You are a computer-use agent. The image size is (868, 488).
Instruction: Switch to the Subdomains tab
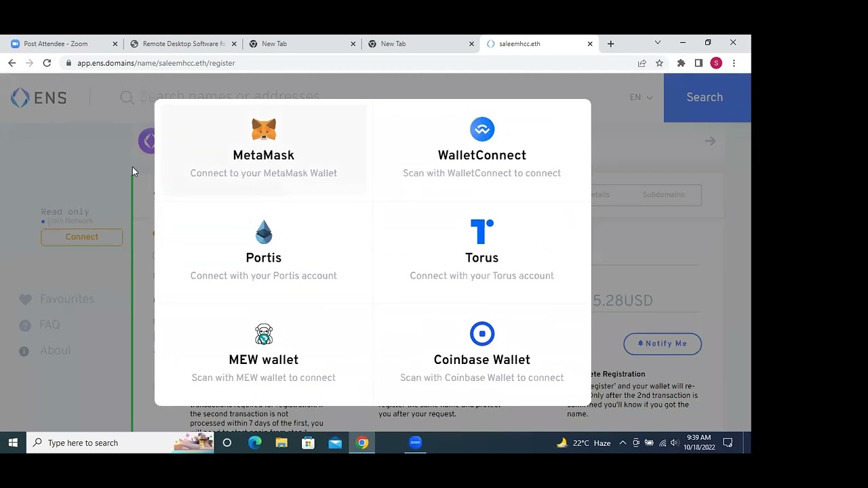663,195
